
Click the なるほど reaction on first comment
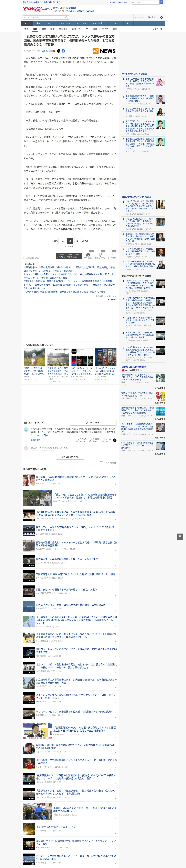point(94,440)
